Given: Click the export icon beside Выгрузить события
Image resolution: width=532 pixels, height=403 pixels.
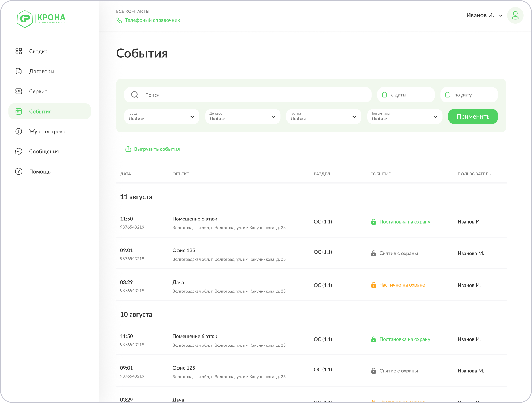Looking at the screenshot, I should (x=128, y=149).
